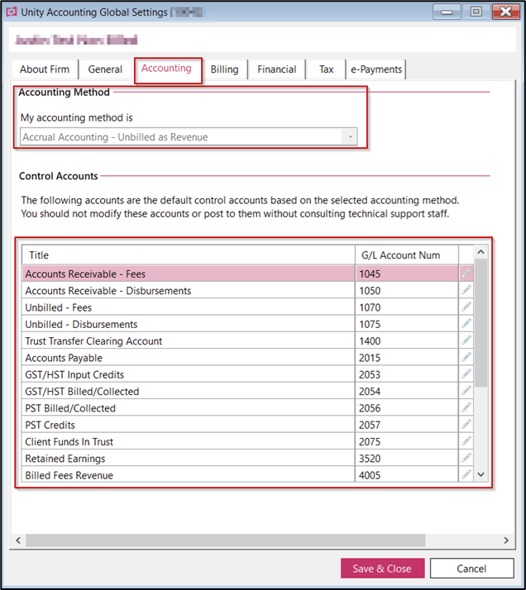526x590 pixels.
Task: Select GST/HST Billed/Collected row
Action: (x=248, y=391)
